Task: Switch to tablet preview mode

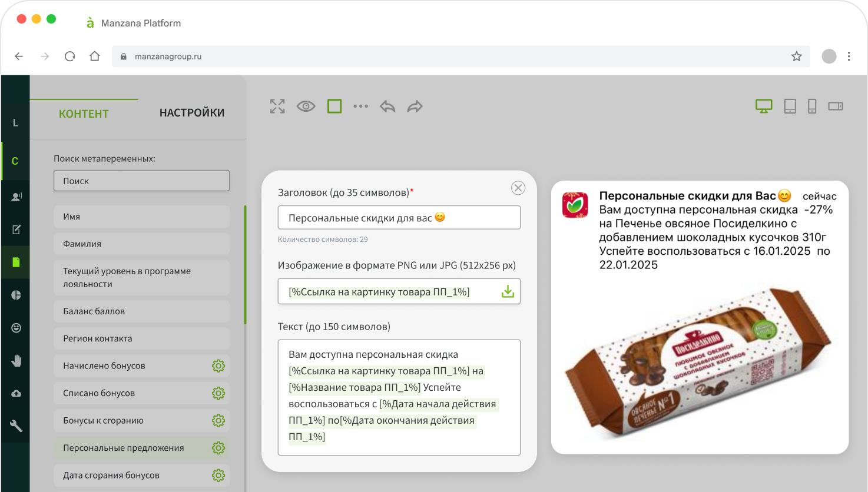Action: 790,107
